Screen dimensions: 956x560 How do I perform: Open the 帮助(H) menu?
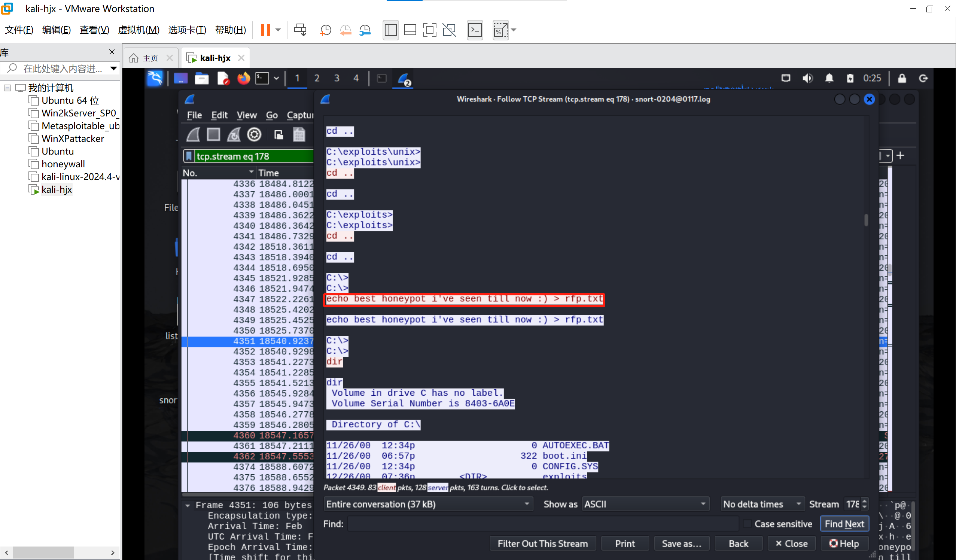231,30
